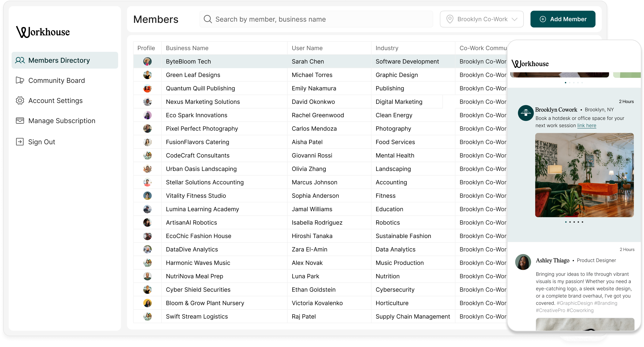Click the CodeCraft Consultants cell
The image size is (644, 347).
click(x=224, y=156)
